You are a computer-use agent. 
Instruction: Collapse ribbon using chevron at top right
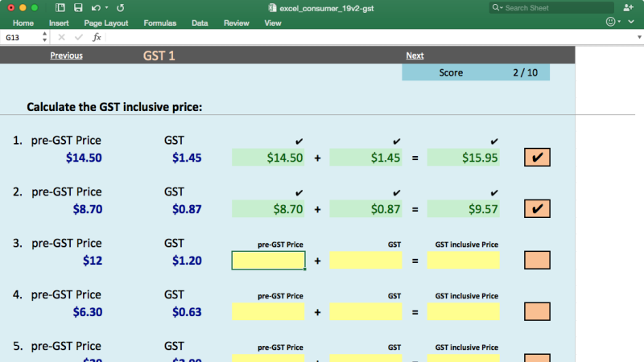(631, 22)
